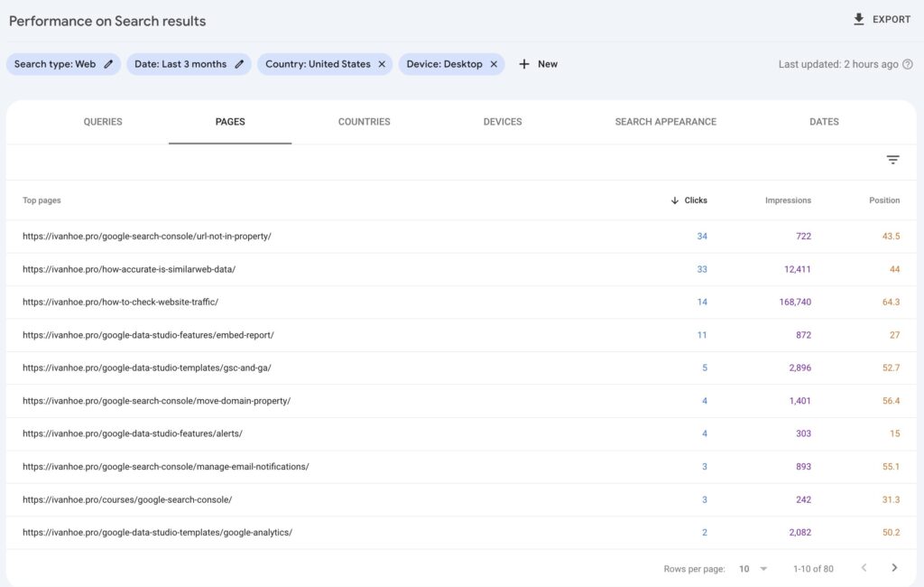The height and width of the screenshot is (587, 924).
Task: Switch to the Dates tab
Action: [x=824, y=122]
